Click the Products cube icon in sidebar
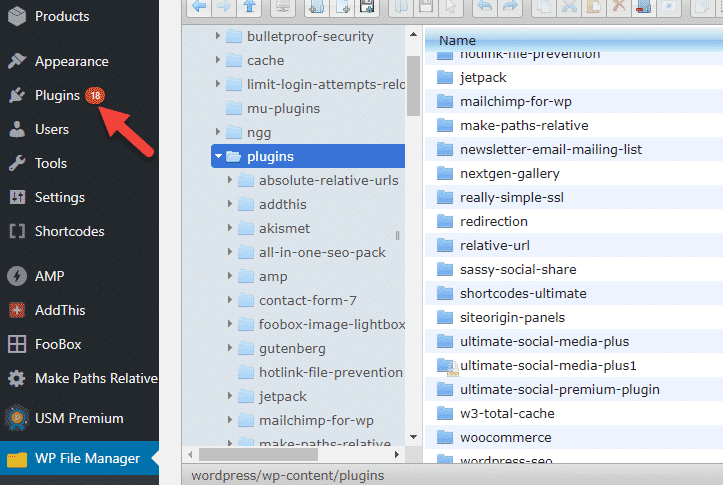 coord(17,16)
